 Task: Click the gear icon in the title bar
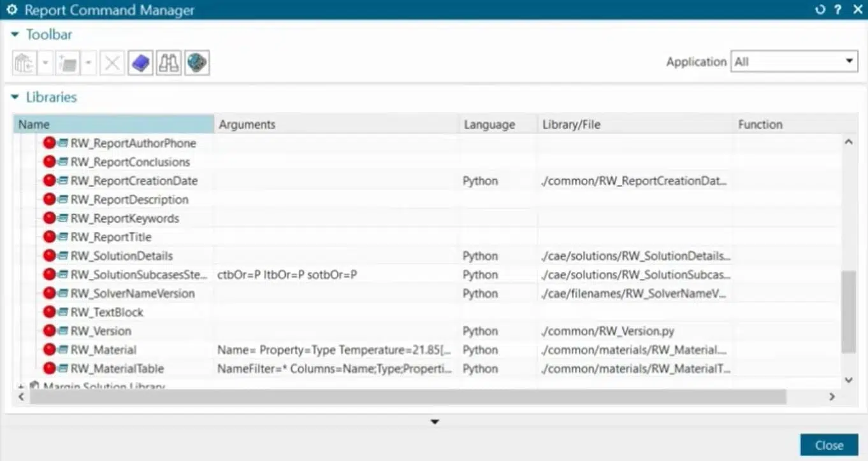[x=11, y=10]
